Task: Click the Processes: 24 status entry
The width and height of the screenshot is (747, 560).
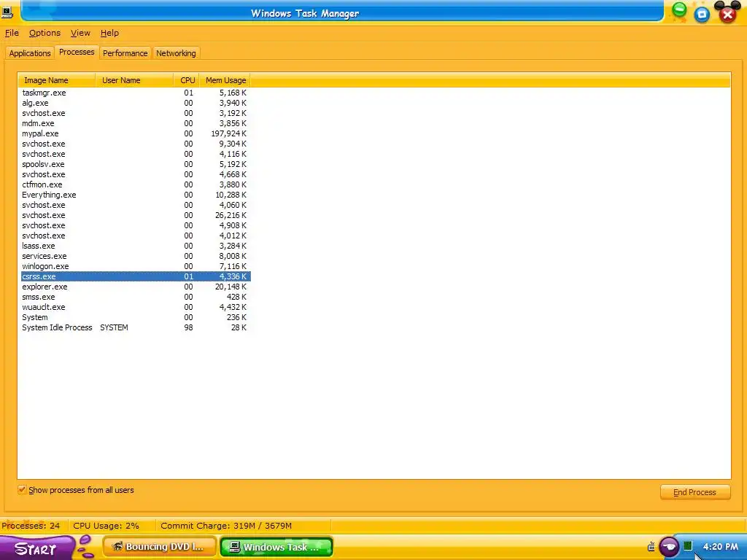Action: (31, 526)
